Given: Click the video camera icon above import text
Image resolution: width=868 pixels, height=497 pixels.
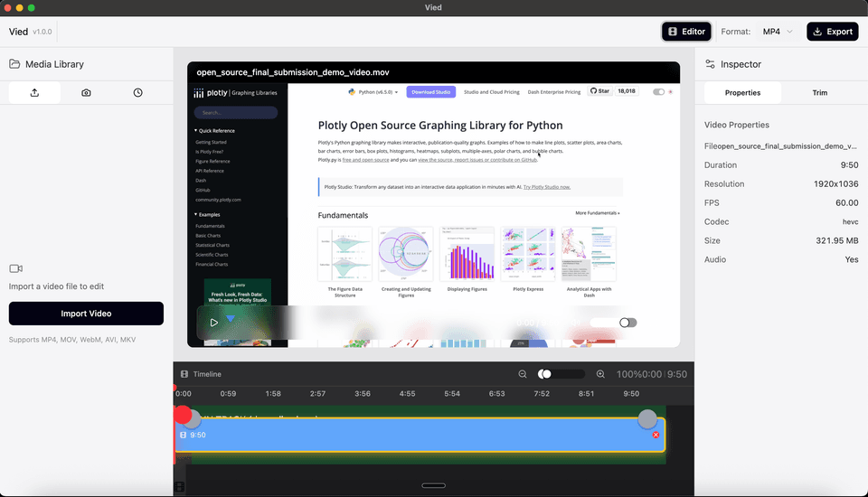Looking at the screenshot, I should [16, 268].
